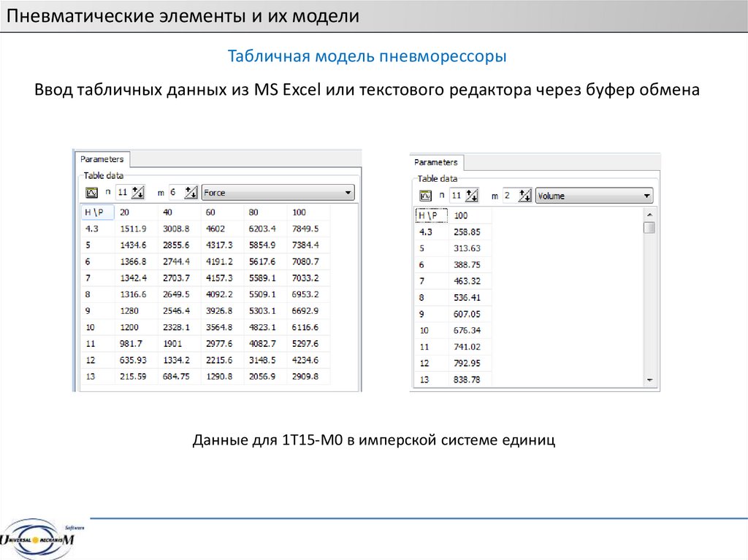This screenshot has width=748, height=560.
Task: Click the graph icon in the Volume panel
Action: pyautogui.click(x=425, y=196)
